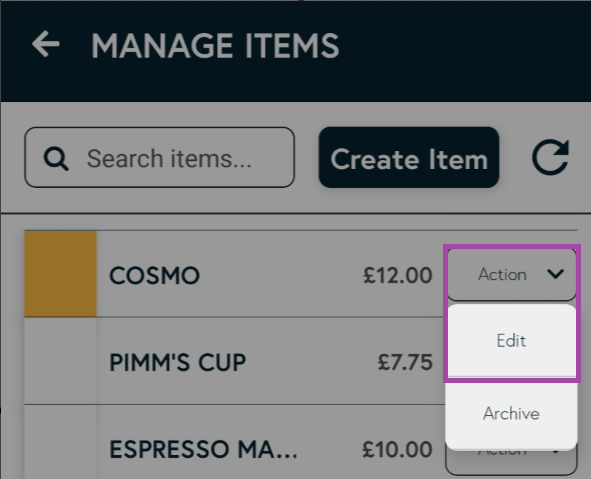Click the Espresso £10.00 price
The height and width of the screenshot is (479, 591).
coord(397,449)
